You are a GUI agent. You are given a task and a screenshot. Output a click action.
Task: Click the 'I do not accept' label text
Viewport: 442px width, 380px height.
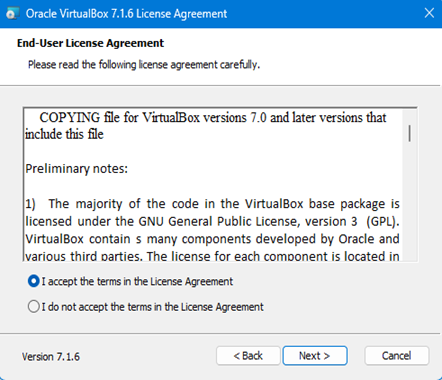click(x=152, y=307)
